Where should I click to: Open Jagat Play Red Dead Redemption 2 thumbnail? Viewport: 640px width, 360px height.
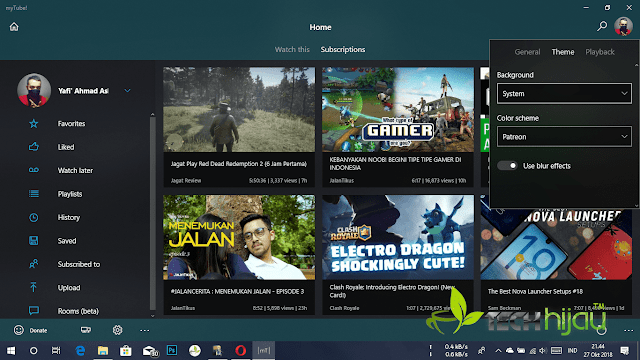pos(239,110)
